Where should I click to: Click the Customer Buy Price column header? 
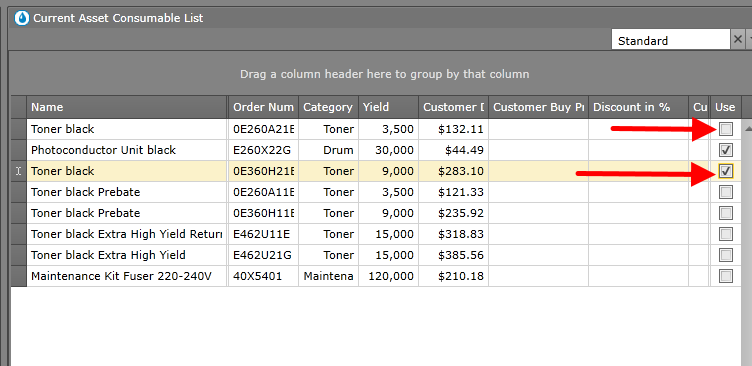[539, 107]
